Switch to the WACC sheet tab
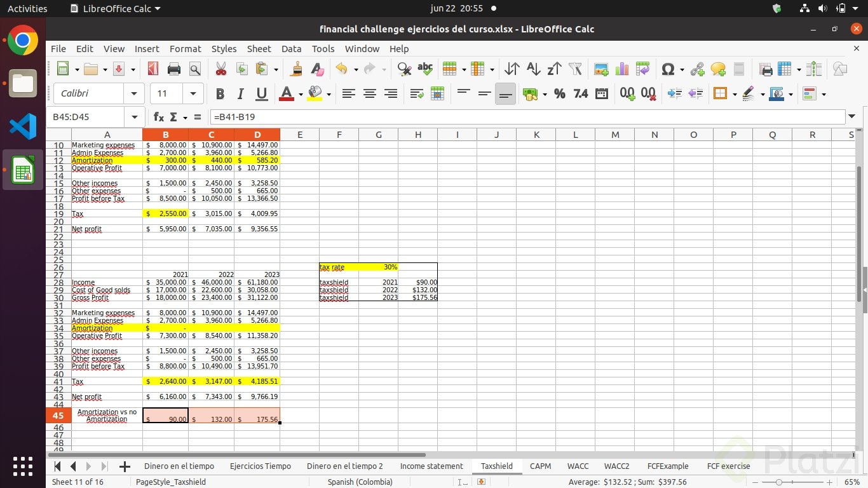The image size is (868, 488). 578,466
